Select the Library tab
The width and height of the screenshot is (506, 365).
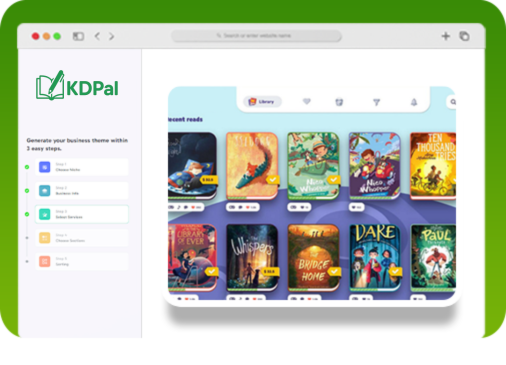[x=262, y=101]
